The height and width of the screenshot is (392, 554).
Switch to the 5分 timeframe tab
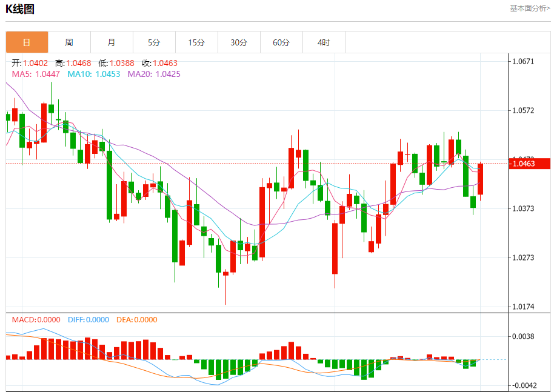tap(154, 42)
